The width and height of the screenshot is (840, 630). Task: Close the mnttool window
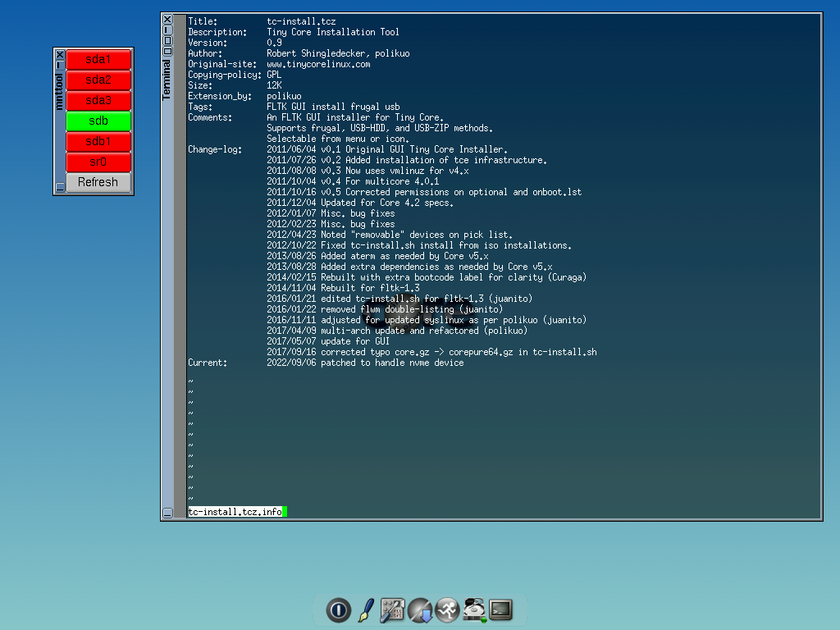point(60,54)
